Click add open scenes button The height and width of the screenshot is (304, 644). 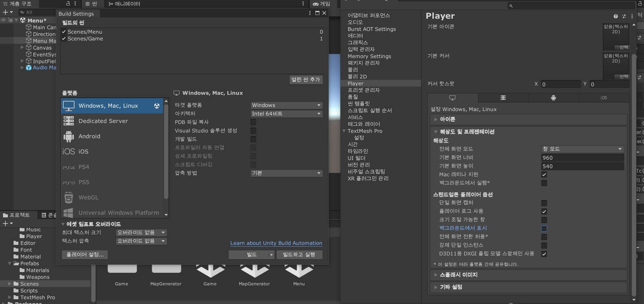click(306, 79)
